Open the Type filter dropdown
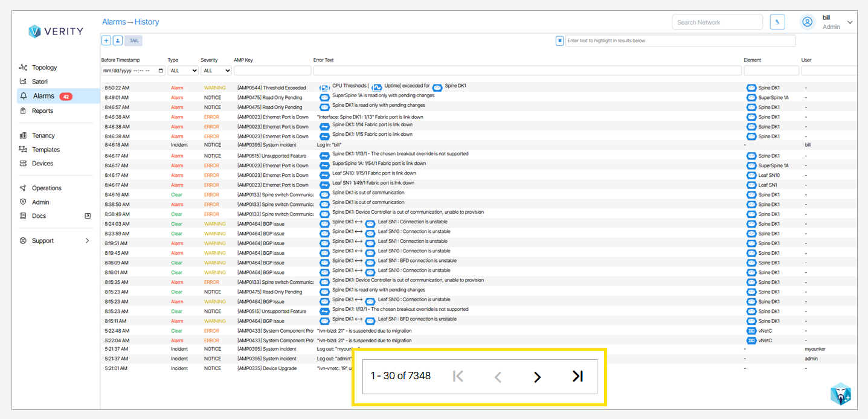868x419 pixels. click(x=183, y=71)
